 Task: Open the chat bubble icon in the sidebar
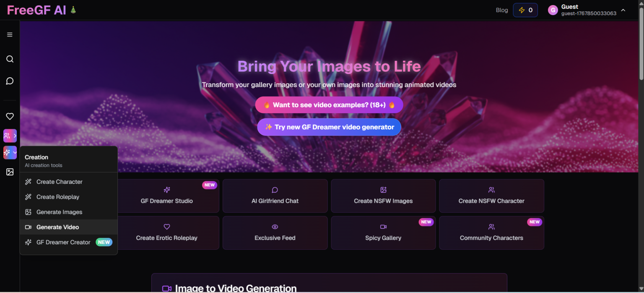(x=10, y=81)
